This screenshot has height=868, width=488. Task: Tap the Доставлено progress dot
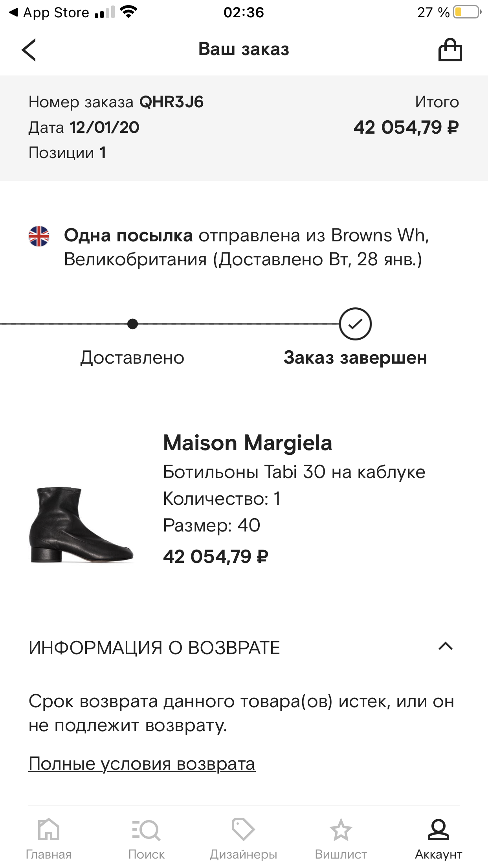[x=133, y=324]
